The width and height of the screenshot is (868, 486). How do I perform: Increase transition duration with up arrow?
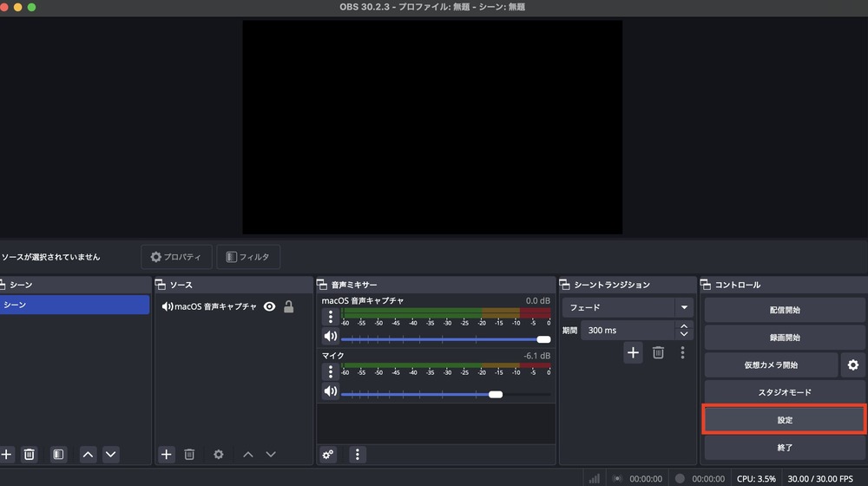[x=684, y=326]
